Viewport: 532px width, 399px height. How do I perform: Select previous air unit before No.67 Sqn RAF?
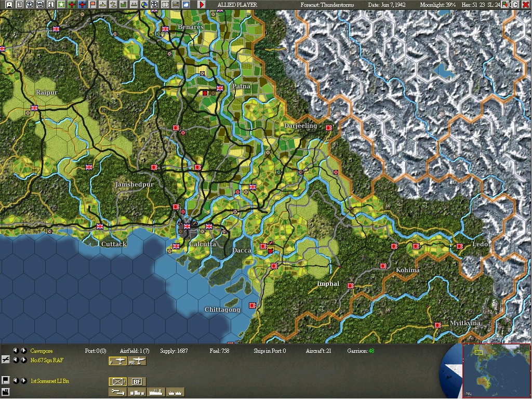[16, 360]
